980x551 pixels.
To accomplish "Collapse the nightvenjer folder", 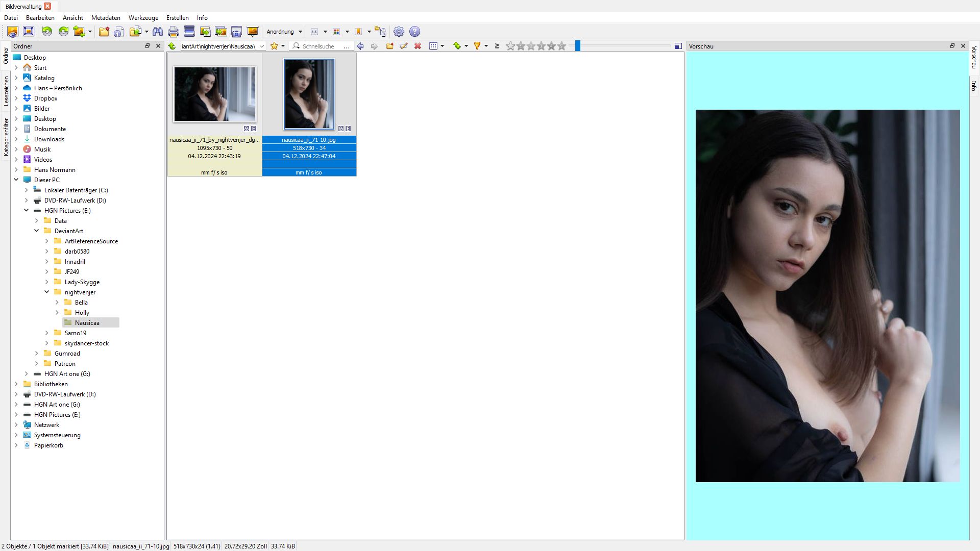I will [47, 292].
